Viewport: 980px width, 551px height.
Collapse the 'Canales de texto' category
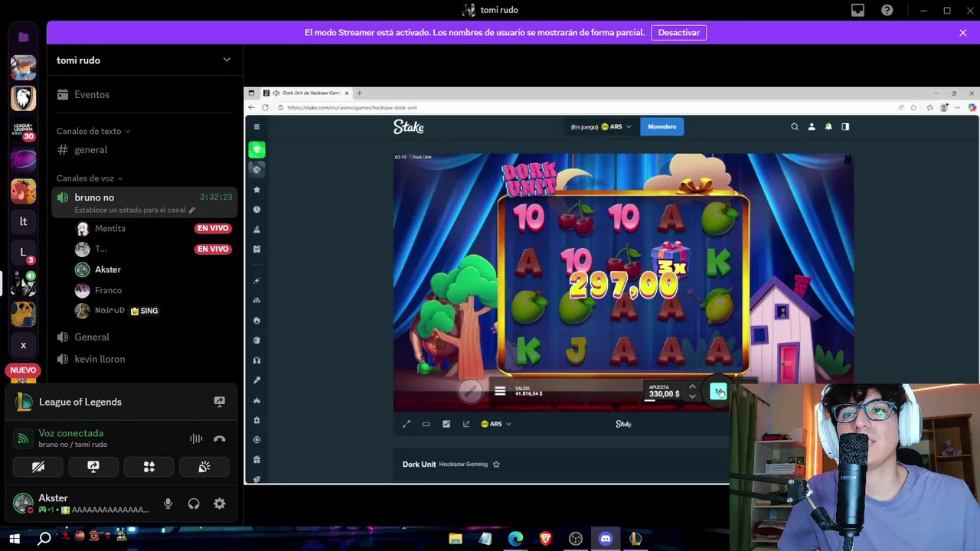[x=93, y=131]
